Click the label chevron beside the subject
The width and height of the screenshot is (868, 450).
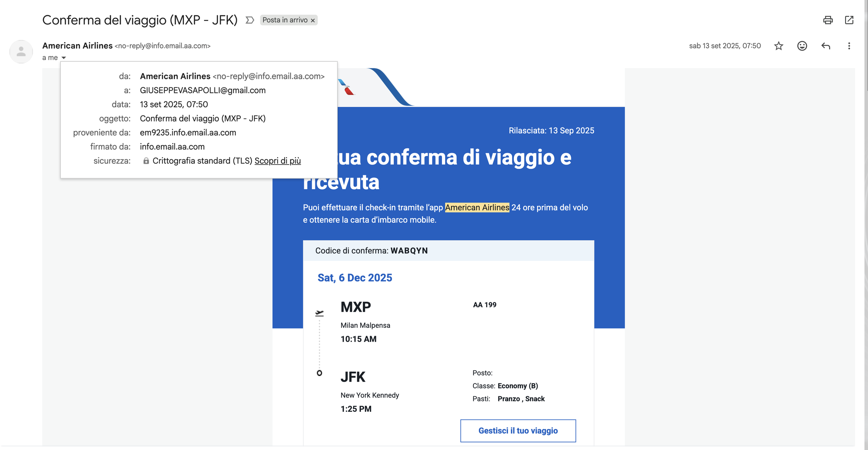pyautogui.click(x=249, y=20)
